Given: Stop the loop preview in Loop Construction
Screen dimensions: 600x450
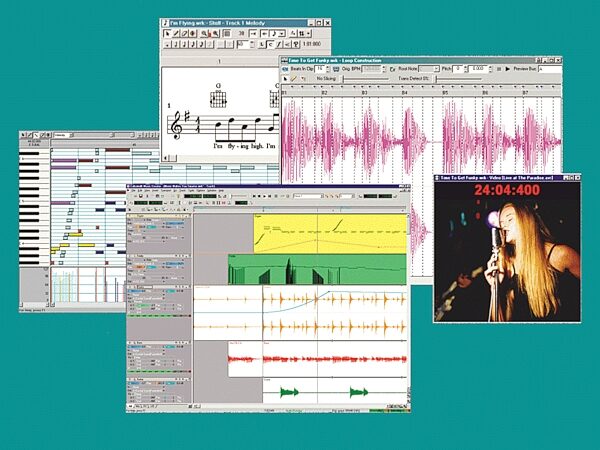Looking at the screenshot, I should coord(499,69).
